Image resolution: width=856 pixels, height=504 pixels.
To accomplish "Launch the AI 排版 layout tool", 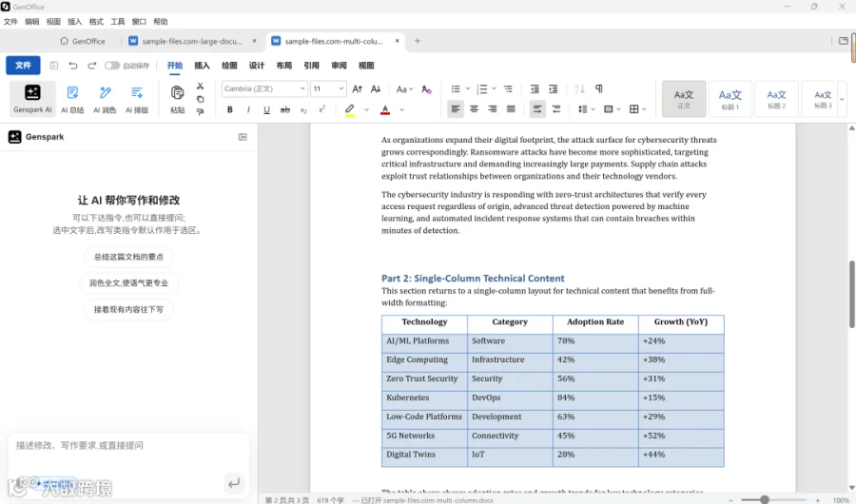I will (137, 98).
